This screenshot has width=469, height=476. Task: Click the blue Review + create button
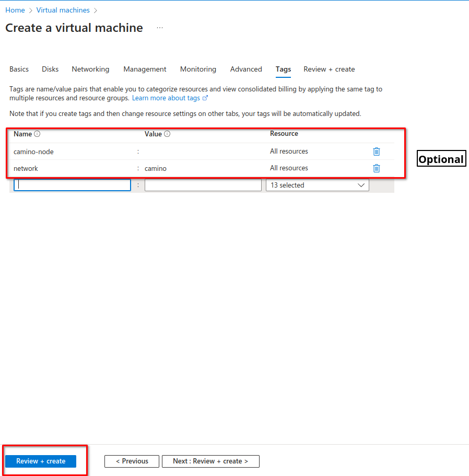41,461
